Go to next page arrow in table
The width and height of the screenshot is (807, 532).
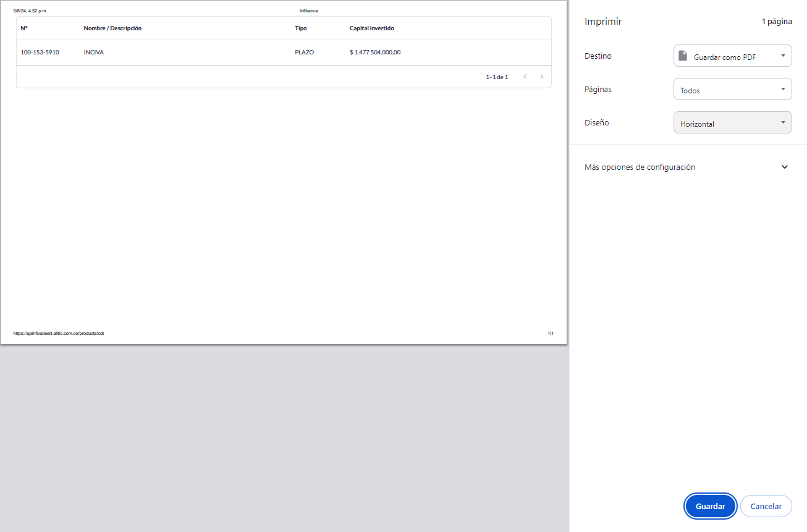542,77
